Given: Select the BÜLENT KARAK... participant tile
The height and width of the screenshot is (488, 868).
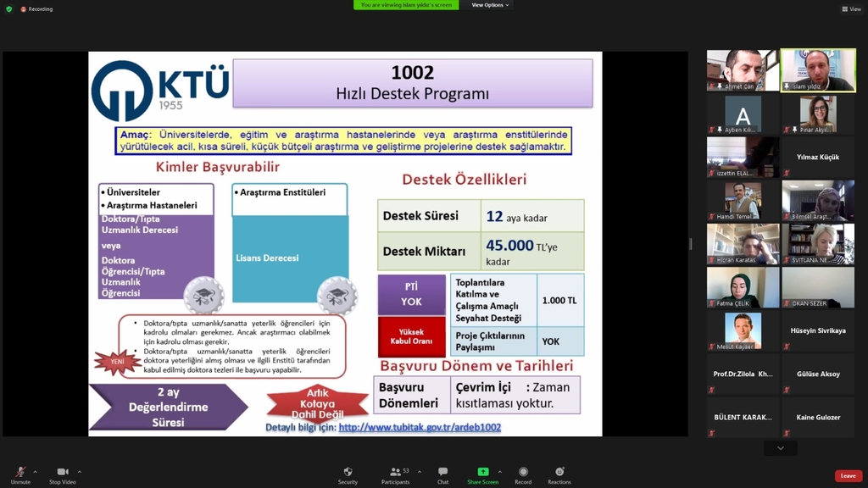Looking at the screenshot, I should (743, 418).
